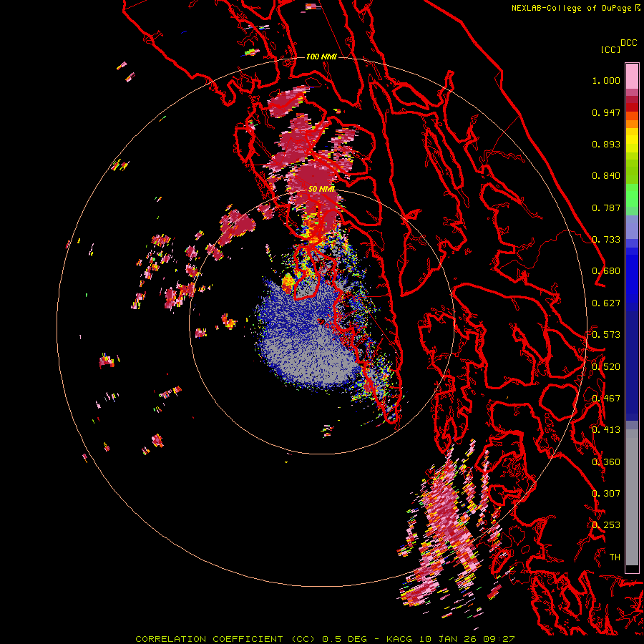Click the NEXLAB-College of DuPage title text
644x644 pixels.
pyautogui.click(x=572, y=8)
